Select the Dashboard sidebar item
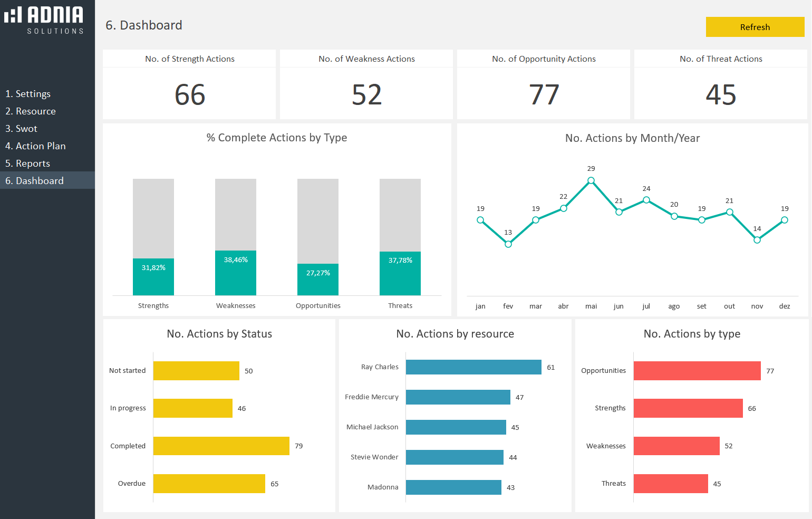Image resolution: width=812 pixels, height=519 pixels. (34, 181)
